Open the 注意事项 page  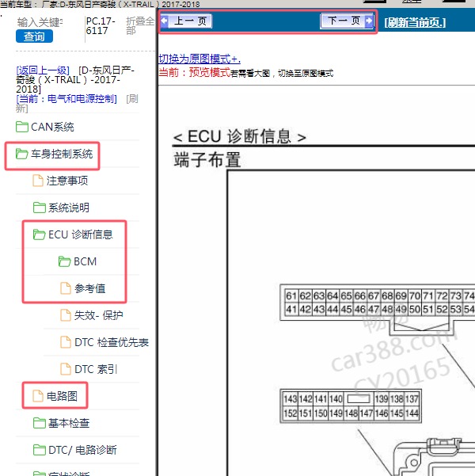[67, 181]
